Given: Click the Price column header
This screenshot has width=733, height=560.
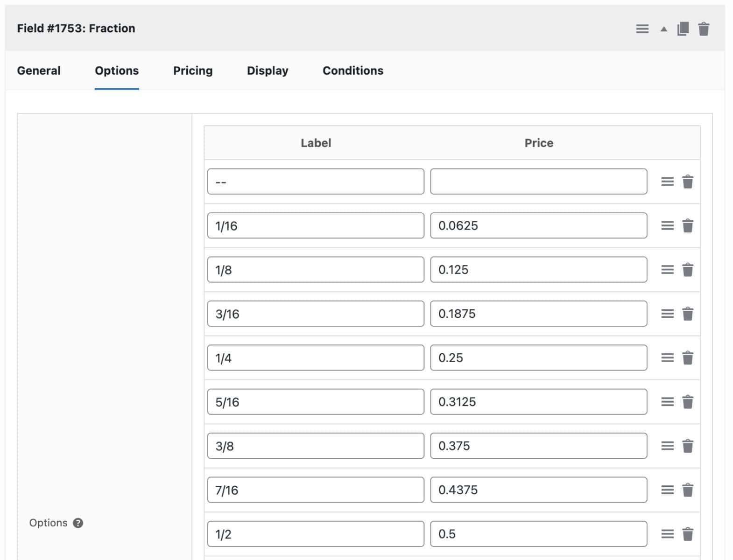Looking at the screenshot, I should 539,143.
